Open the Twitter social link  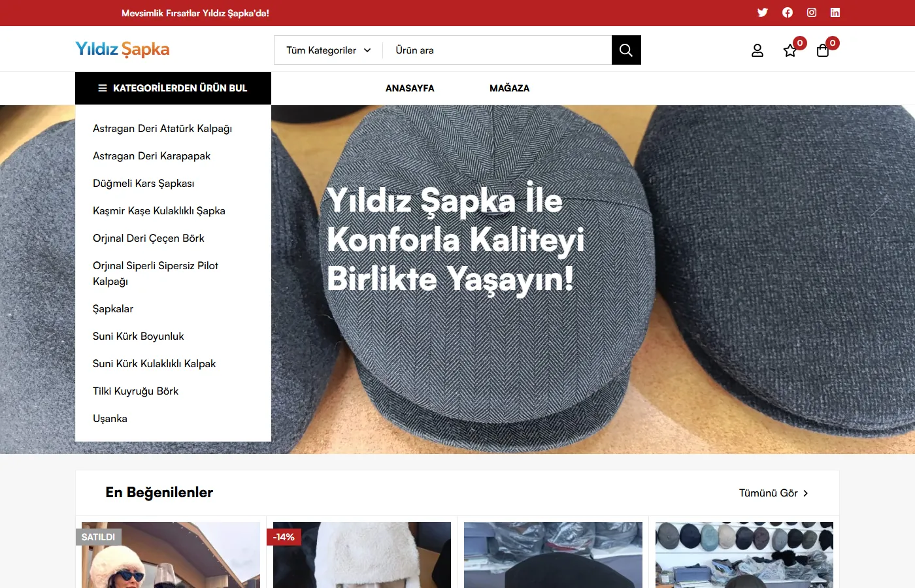[x=762, y=12]
